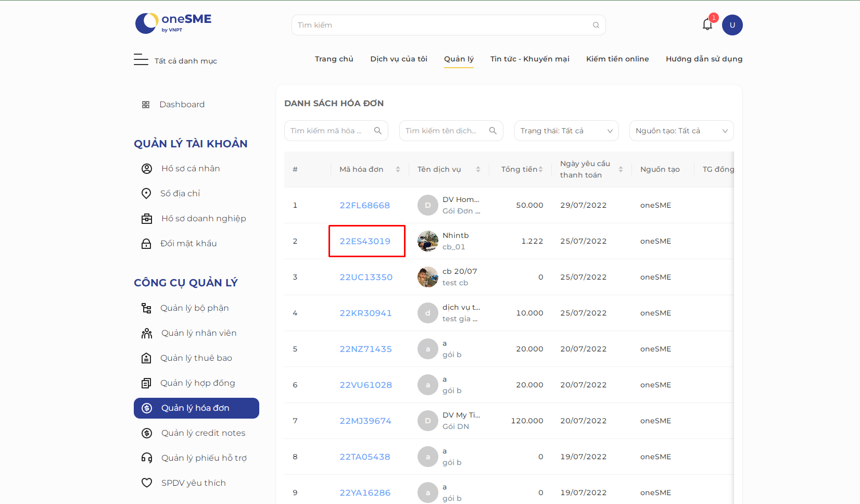Click the Quản lý hóa đơn dollar icon
This screenshot has width=860, height=504.
pyautogui.click(x=147, y=408)
